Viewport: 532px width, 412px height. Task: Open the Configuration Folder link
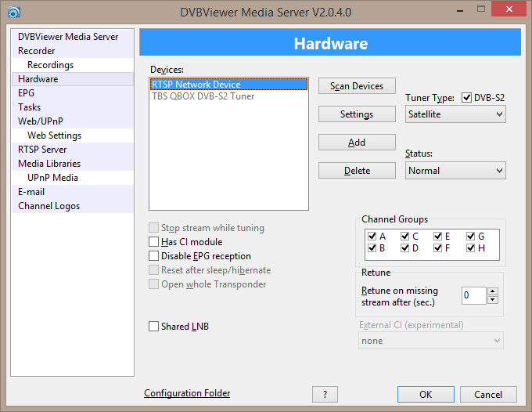tap(187, 394)
